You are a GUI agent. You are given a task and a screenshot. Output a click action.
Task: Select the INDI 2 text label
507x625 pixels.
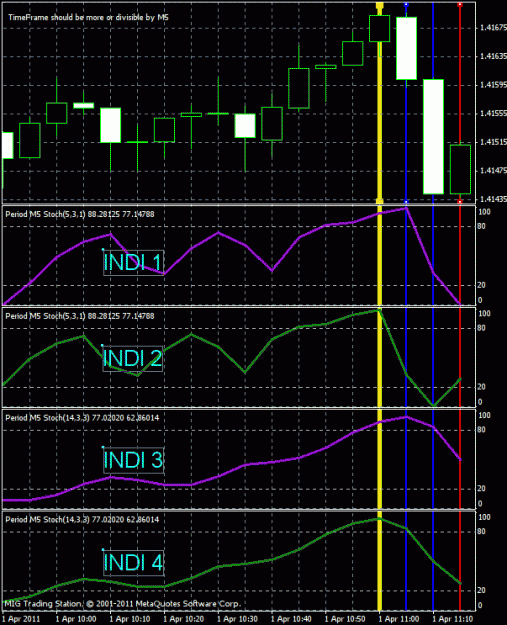click(x=133, y=358)
